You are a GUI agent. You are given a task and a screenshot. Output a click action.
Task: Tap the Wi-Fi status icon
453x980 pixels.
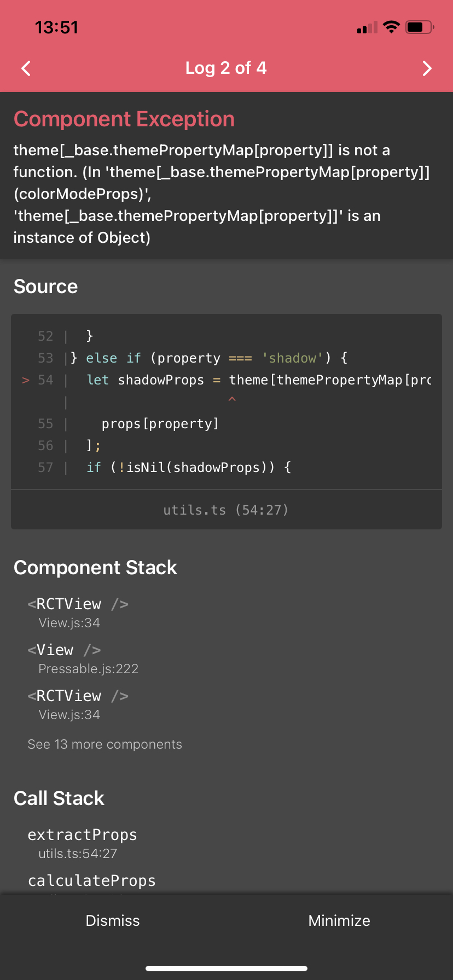[391, 27]
